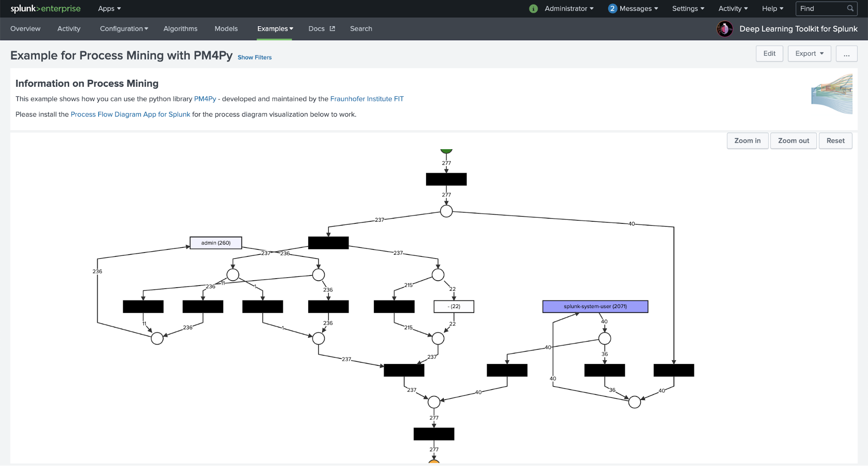
Task: Click the Deep Learning Toolkit for Splunk title
Action: tap(798, 29)
